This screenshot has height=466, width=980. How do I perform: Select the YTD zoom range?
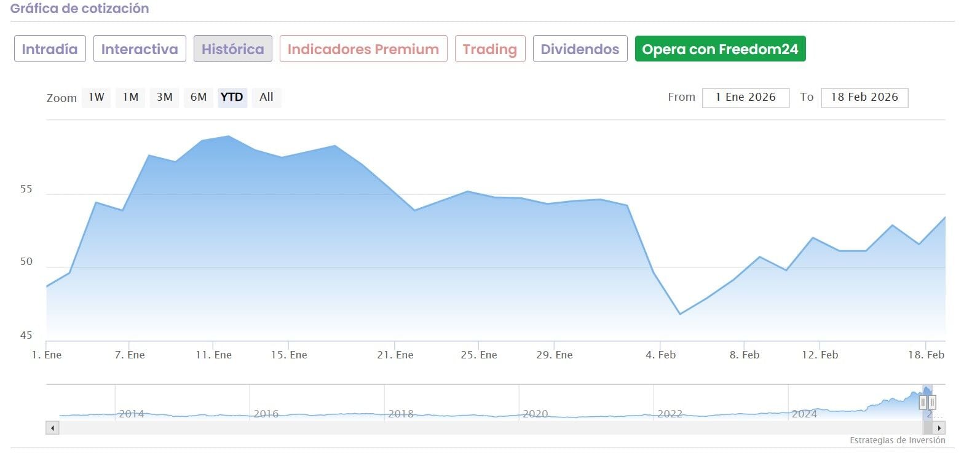pyautogui.click(x=232, y=97)
